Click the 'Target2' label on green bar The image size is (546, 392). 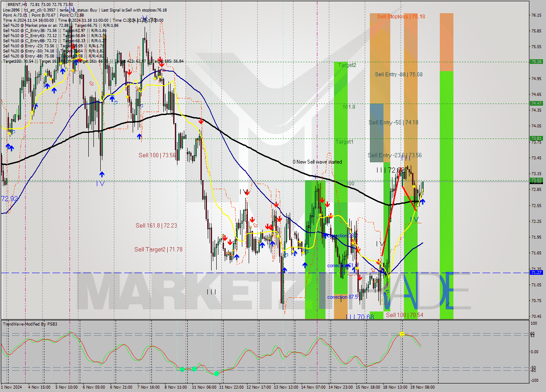pyautogui.click(x=347, y=65)
